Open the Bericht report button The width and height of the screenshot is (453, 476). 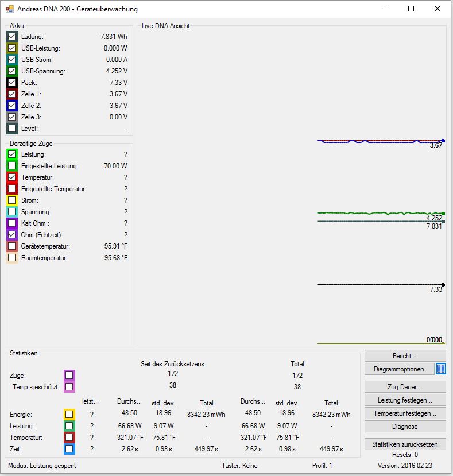tap(405, 356)
